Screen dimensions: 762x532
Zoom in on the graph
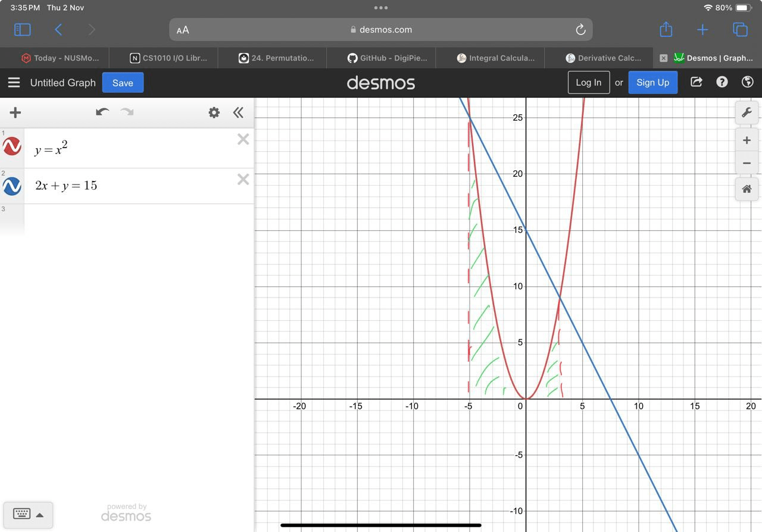pos(747,140)
